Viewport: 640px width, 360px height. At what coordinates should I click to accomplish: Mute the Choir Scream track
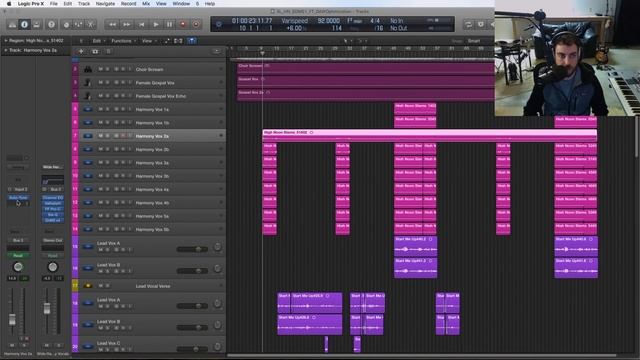click(100, 69)
